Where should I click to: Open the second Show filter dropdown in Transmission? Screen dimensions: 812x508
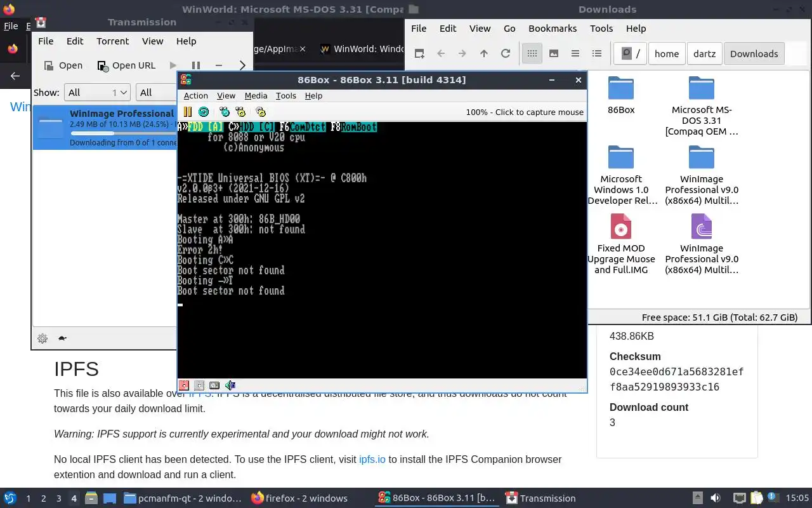[x=157, y=92]
